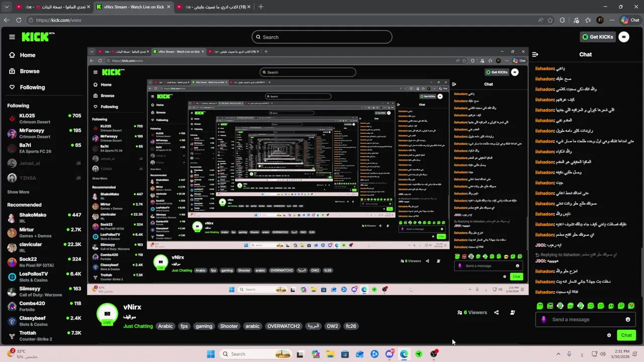Open Combs420 recommended channel
The height and width of the screenshot is (362, 644).
coord(44,306)
